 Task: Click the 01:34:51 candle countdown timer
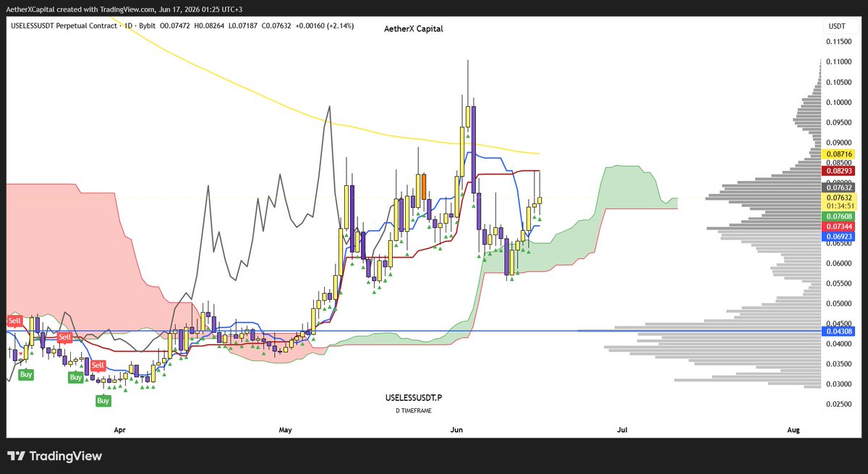click(x=840, y=206)
